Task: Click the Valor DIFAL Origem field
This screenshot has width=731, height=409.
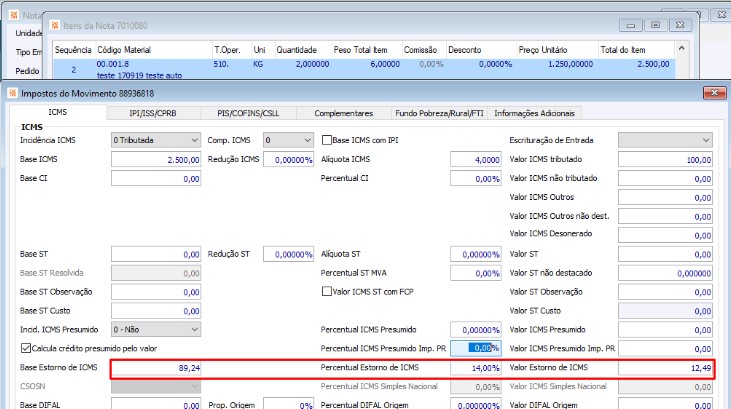Action: click(x=665, y=404)
